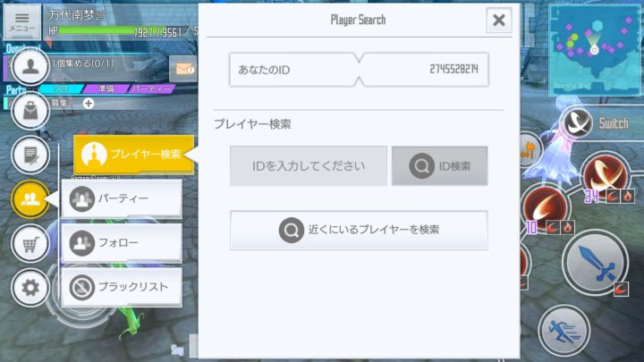644x362 pixels.
Task: Open the ブラックリスト submenu entry
Action: (122, 287)
